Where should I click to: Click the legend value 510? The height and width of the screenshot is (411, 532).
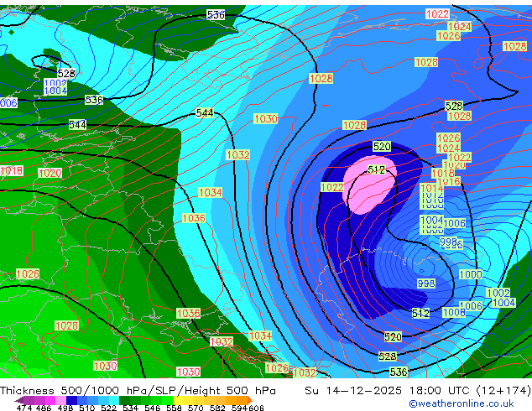[x=87, y=408]
